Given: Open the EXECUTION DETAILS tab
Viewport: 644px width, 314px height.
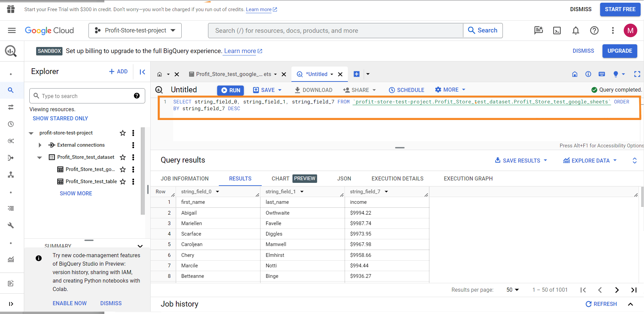Looking at the screenshot, I should pyautogui.click(x=397, y=178).
